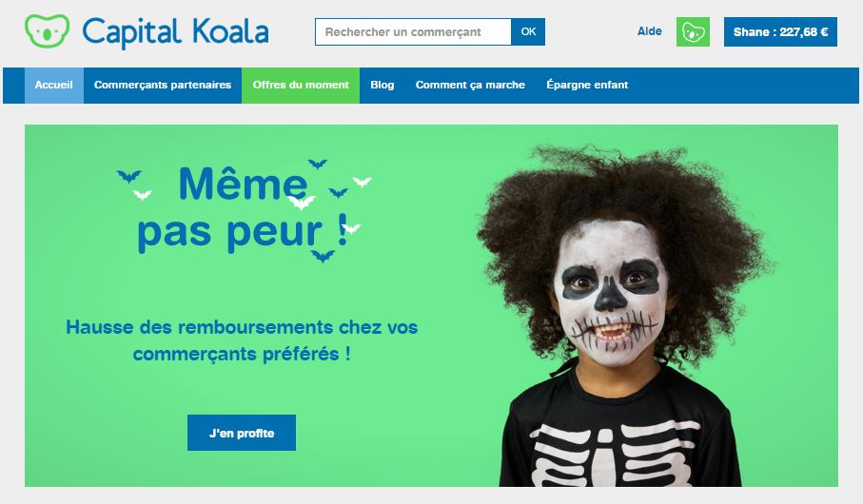Image resolution: width=863 pixels, height=504 pixels.
Task: Click the blue bat beneath the exclamation mark
Action: [x=323, y=256]
